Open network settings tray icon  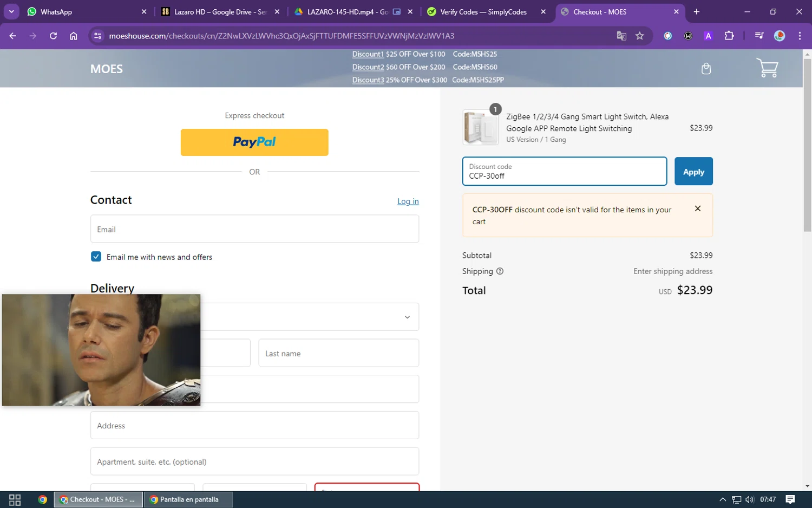[737, 499]
